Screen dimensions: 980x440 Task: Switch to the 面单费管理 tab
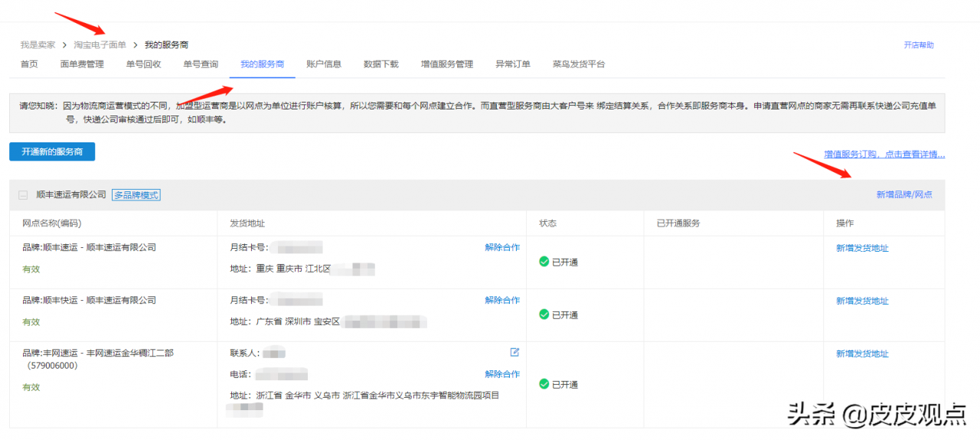(82, 64)
